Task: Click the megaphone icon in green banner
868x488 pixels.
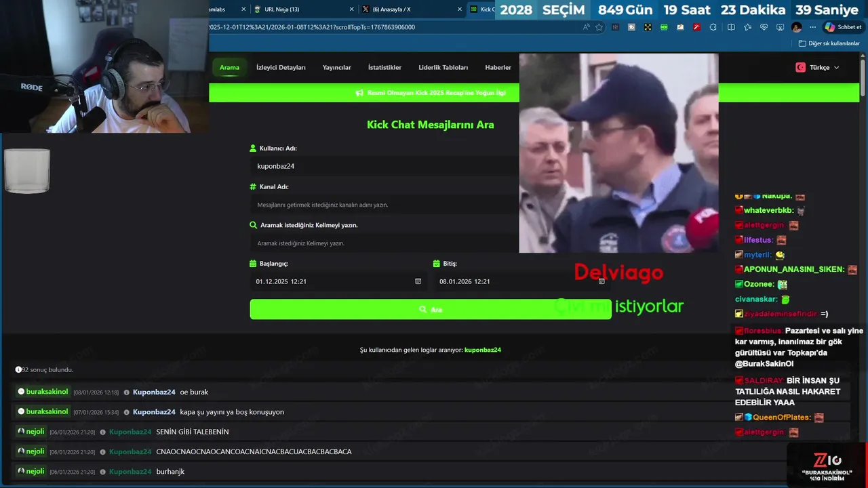Action: [x=359, y=93]
